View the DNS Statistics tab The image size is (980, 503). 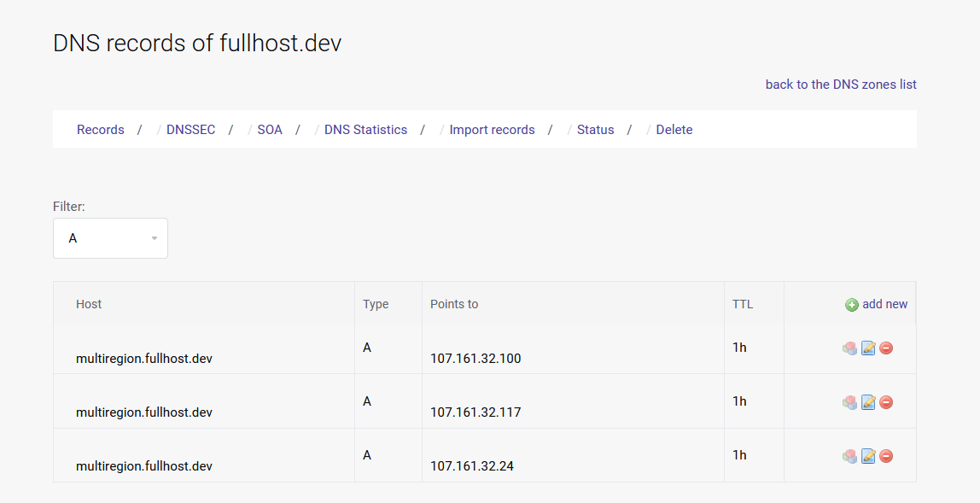[x=365, y=130]
